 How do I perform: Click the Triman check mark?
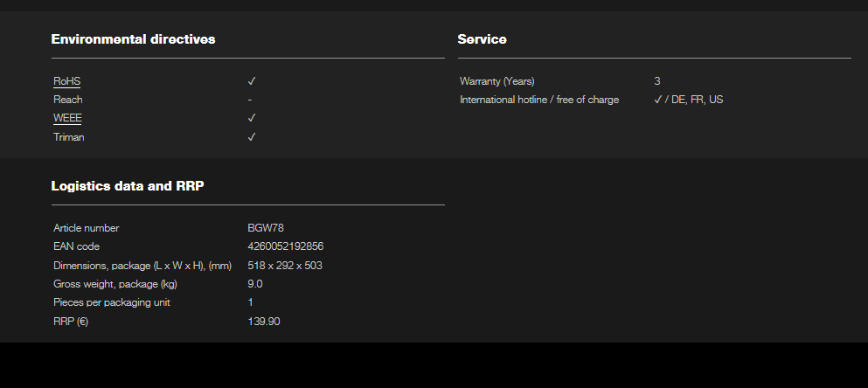[x=251, y=137]
